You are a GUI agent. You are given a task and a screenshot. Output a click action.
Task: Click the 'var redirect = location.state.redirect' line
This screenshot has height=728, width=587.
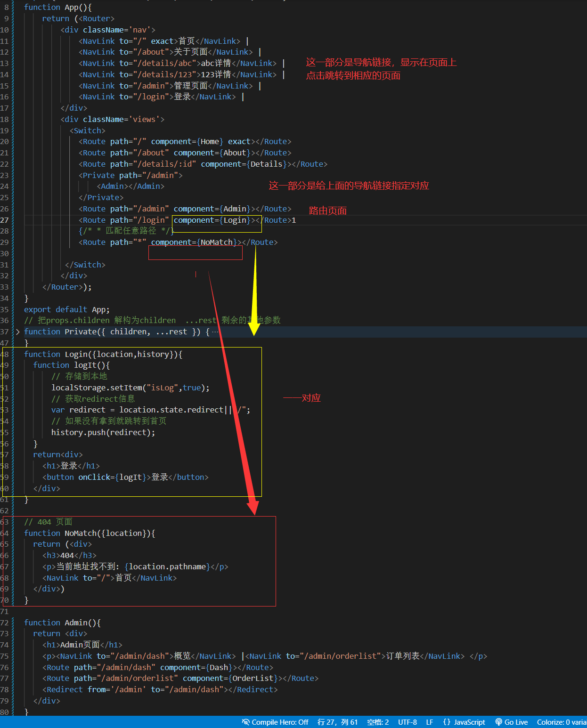coord(151,410)
